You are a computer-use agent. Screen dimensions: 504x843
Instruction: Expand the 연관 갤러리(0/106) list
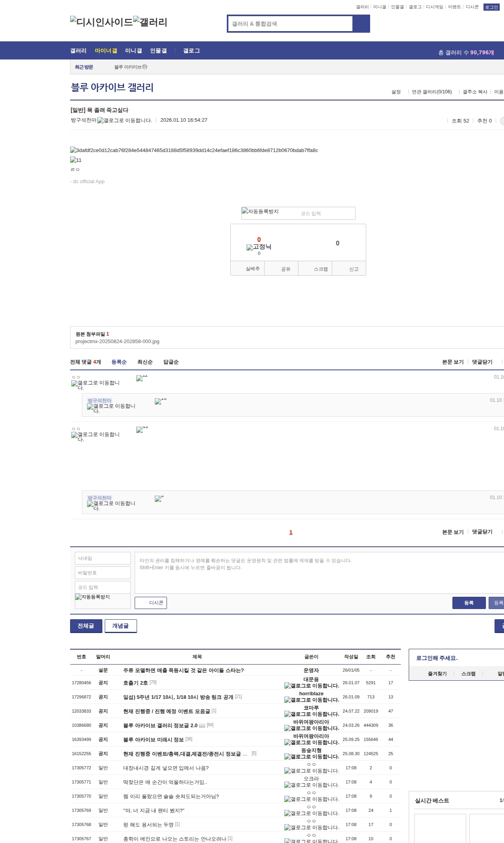(432, 92)
